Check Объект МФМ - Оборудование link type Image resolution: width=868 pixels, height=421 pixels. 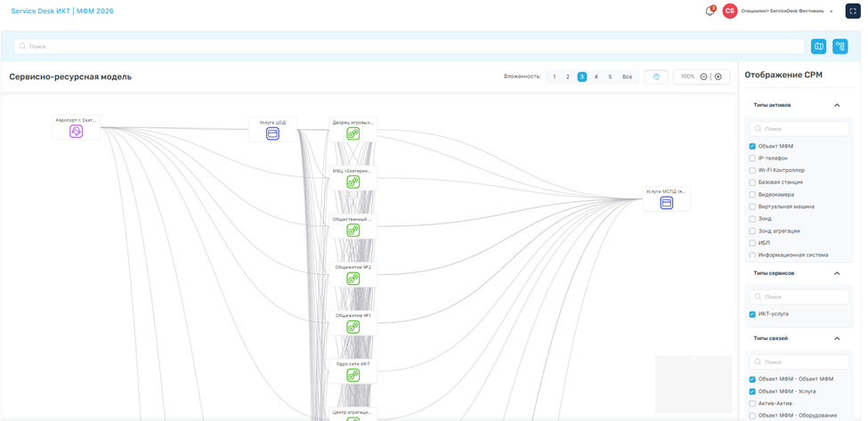[x=752, y=416]
